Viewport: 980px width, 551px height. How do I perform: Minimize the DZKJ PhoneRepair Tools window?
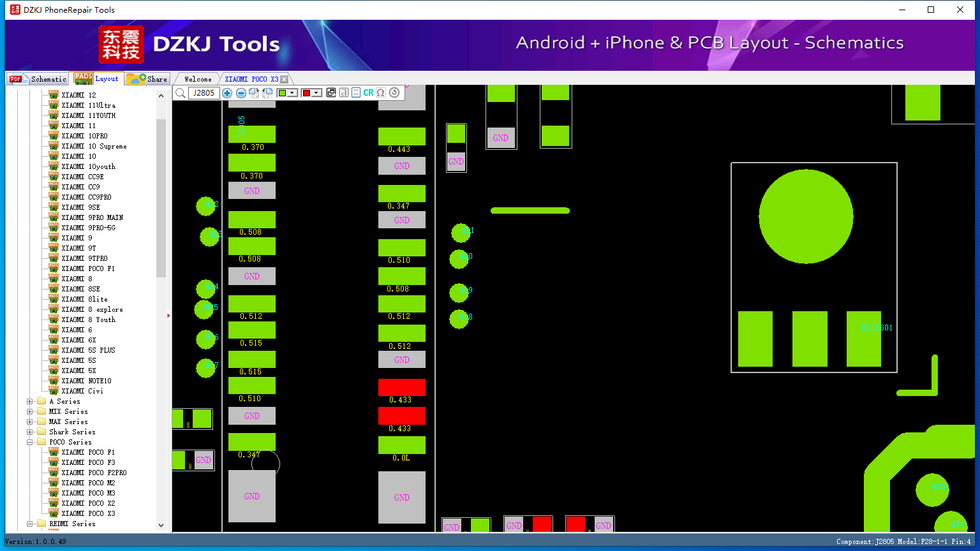tap(902, 10)
